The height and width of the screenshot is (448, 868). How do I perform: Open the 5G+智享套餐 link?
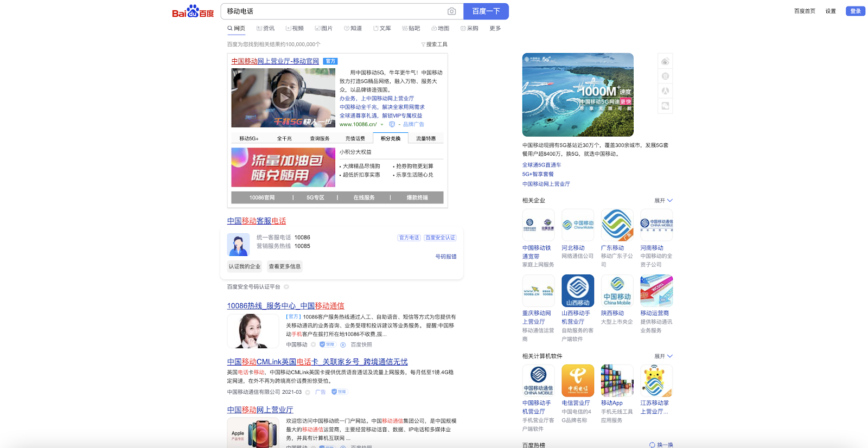[x=538, y=174]
